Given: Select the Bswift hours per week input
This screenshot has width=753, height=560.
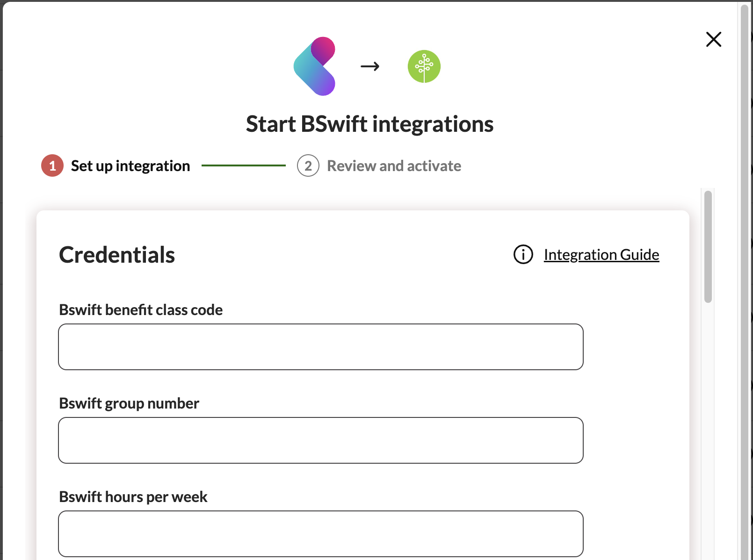Looking at the screenshot, I should pyautogui.click(x=320, y=534).
